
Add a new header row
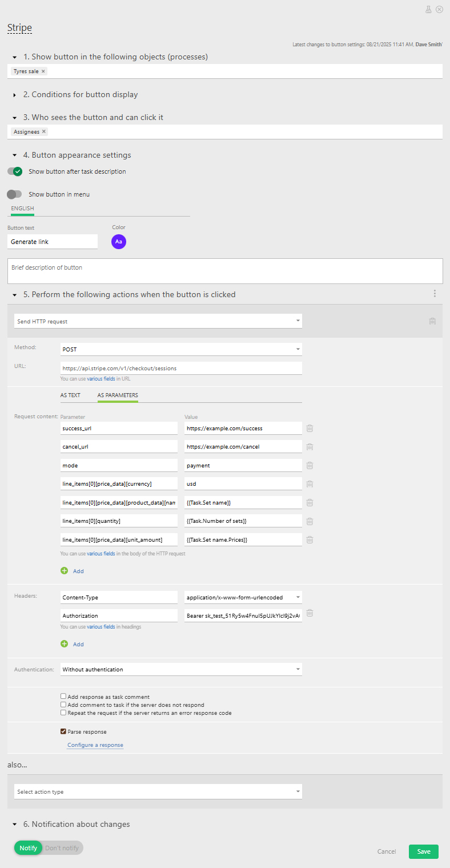72,644
